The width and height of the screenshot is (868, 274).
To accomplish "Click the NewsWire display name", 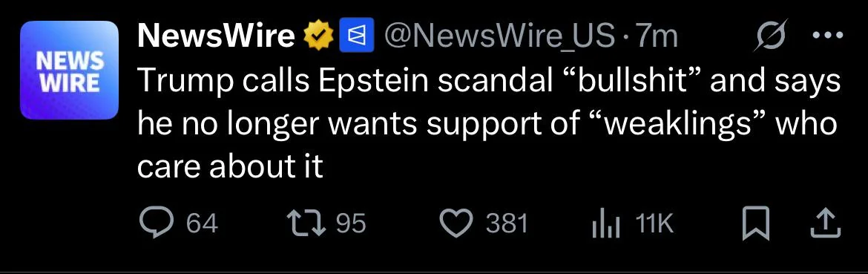I will [216, 37].
